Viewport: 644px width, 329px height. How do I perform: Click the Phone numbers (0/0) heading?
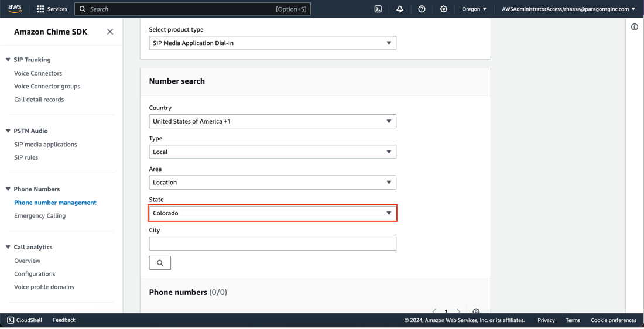tap(188, 293)
